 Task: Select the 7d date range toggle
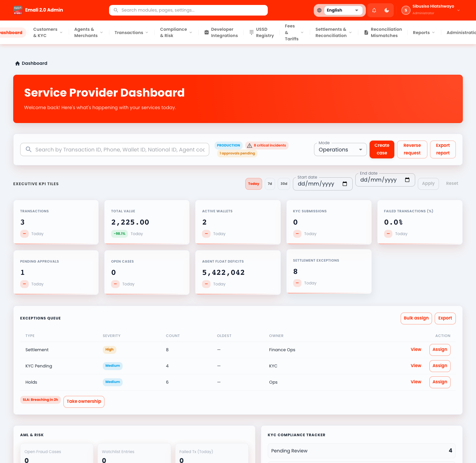270,184
